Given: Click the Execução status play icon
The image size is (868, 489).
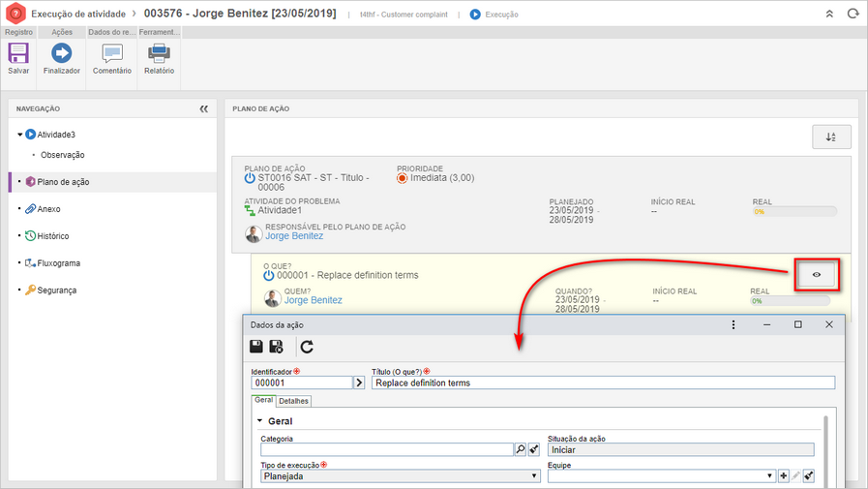Looking at the screenshot, I should 475,15.
